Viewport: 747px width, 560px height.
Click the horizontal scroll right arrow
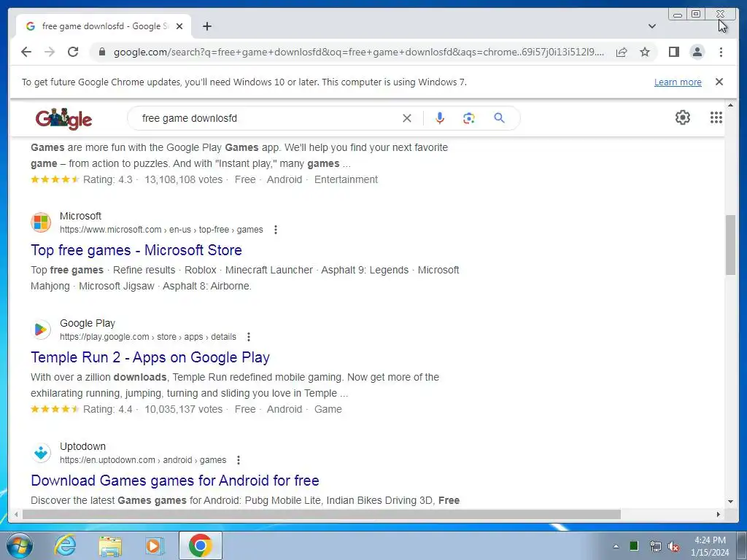pyautogui.click(x=719, y=514)
